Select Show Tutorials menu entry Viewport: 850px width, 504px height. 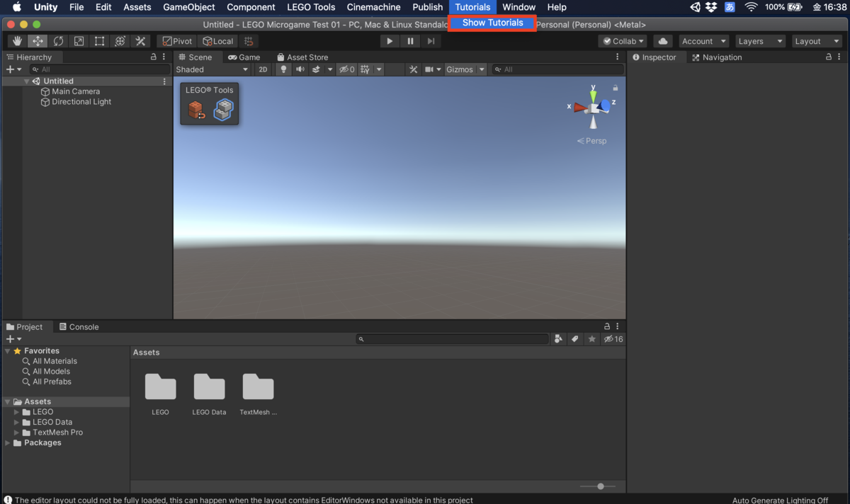492,23
